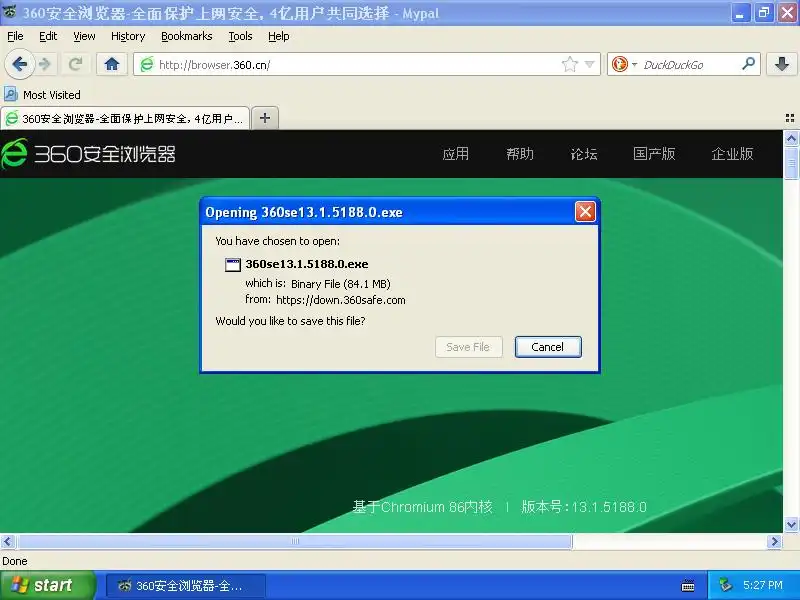The image size is (800, 600).
Task: Click the https://down.360safe.com source text
Action: 341,300
